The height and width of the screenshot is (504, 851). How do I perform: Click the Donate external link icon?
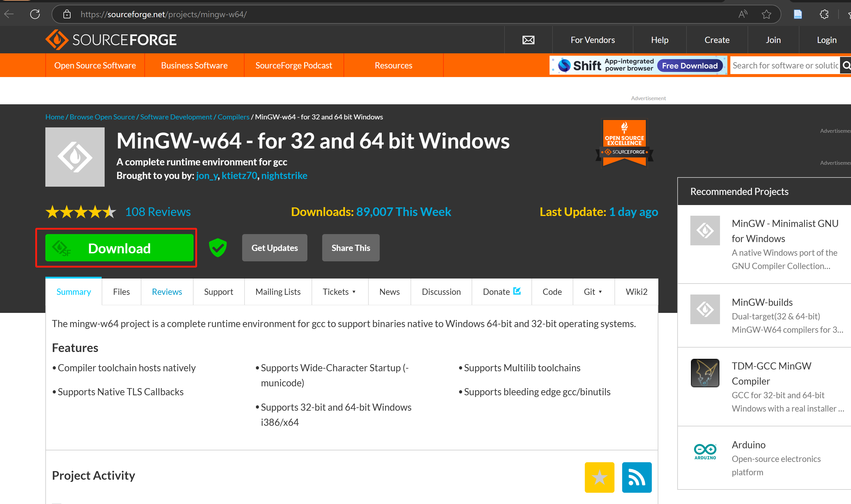tap(517, 291)
